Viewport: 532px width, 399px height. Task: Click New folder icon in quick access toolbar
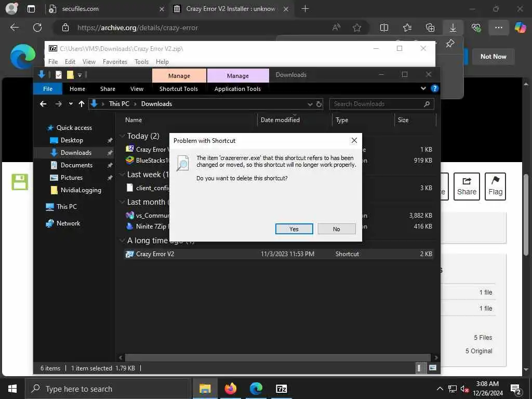pyautogui.click(x=70, y=75)
